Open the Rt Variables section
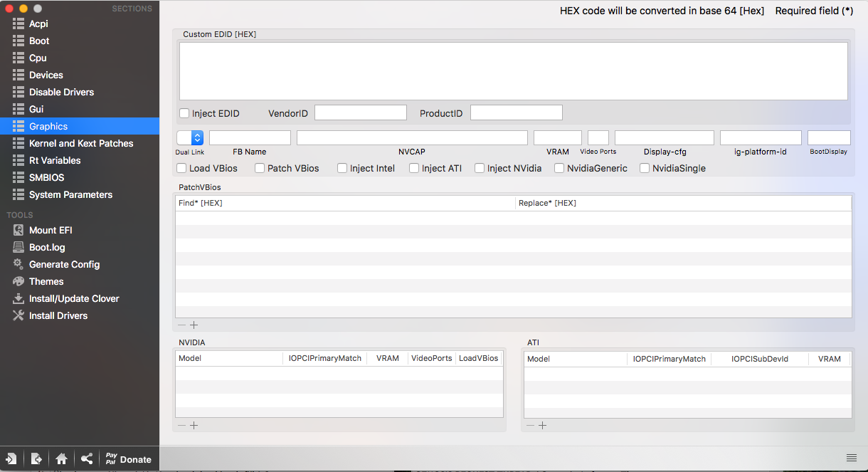This screenshot has height=472, width=868. point(55,160)
